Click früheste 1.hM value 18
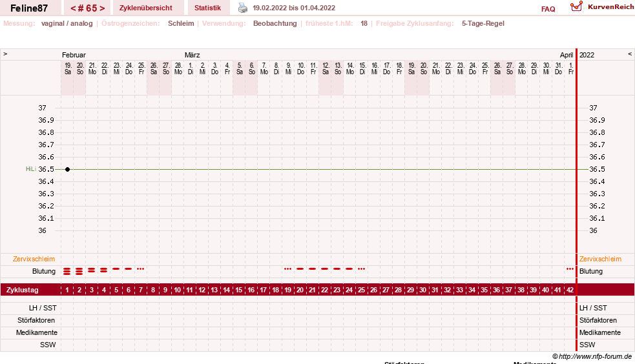635x364 pixels. click(x=364, y=23)
